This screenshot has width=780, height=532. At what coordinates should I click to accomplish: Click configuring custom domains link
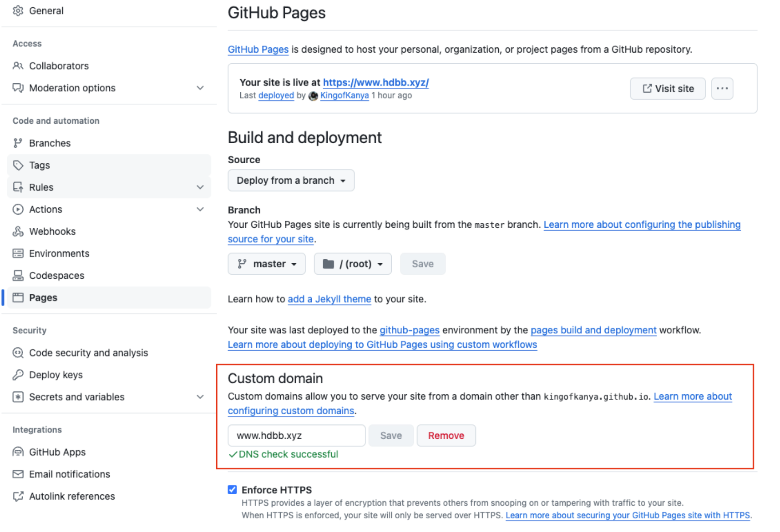291,411
